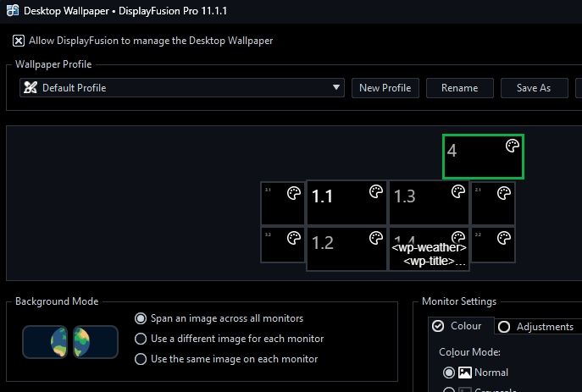Click the Background Mode span preview image

69,340
